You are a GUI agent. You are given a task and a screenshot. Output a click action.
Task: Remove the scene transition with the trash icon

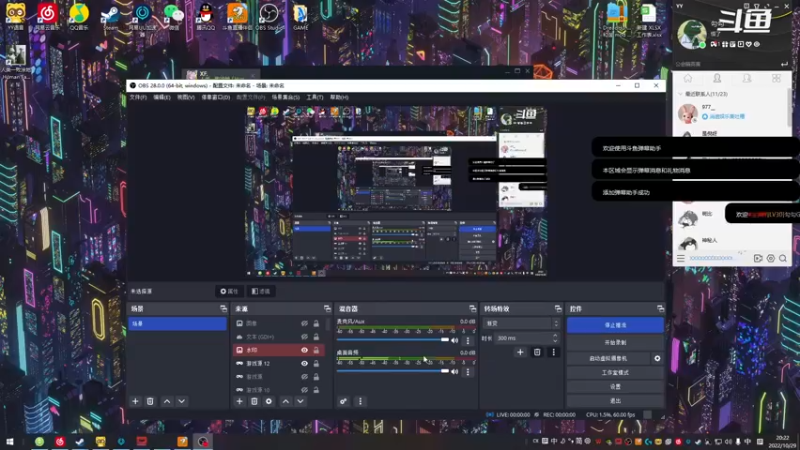[537, 352]
